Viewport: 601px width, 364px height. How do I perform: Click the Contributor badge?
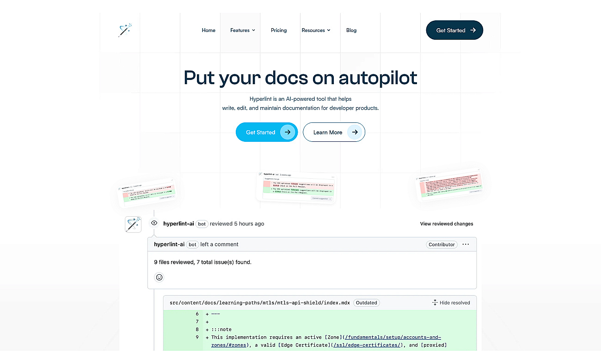click(442, 244)
